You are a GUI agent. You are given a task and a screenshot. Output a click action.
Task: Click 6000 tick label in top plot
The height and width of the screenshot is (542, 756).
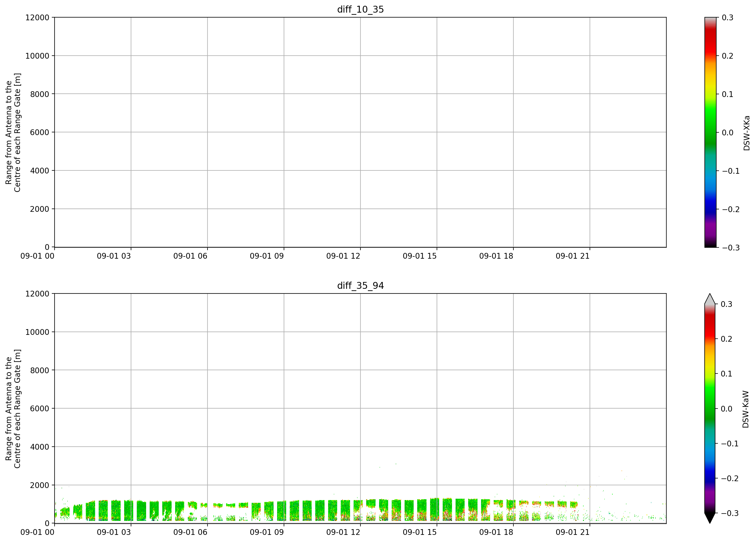coord(40,132)
